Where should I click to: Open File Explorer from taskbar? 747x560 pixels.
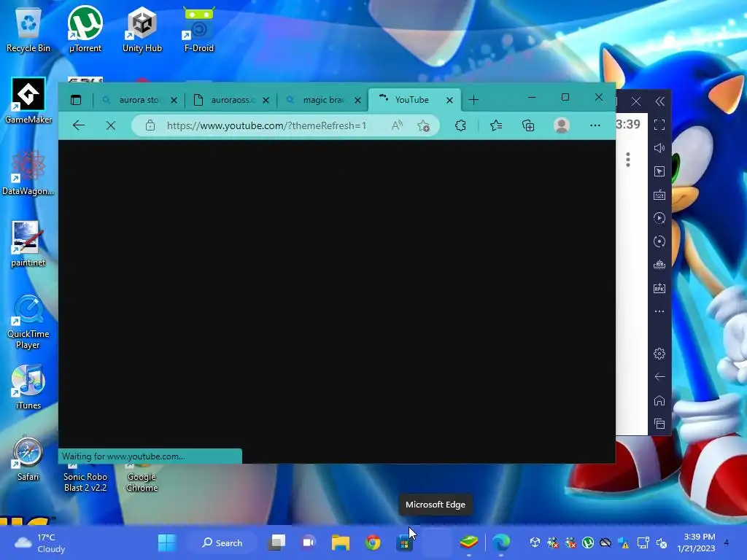(x=341, y=542)
